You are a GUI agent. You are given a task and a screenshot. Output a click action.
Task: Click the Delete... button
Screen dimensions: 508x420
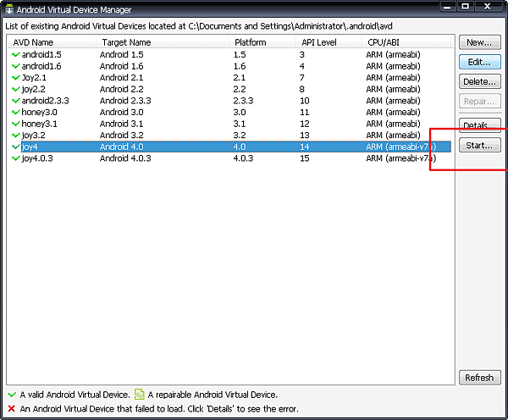479,81
